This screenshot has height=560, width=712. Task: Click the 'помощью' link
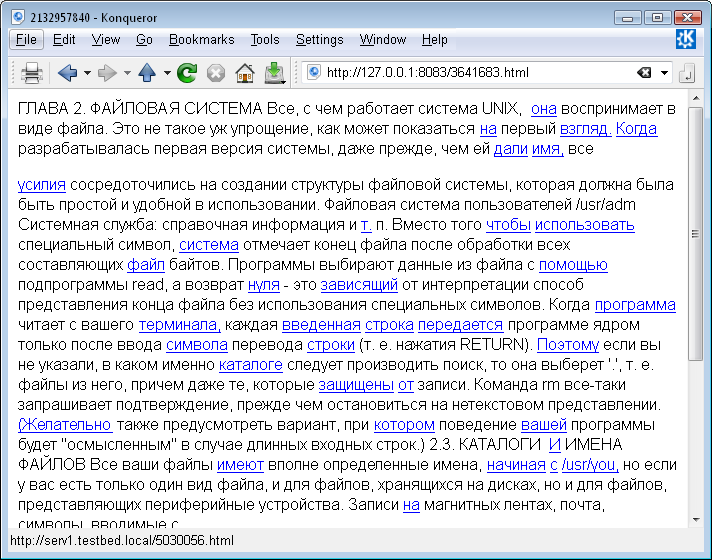pyautogui.click(x=573, y=265)
